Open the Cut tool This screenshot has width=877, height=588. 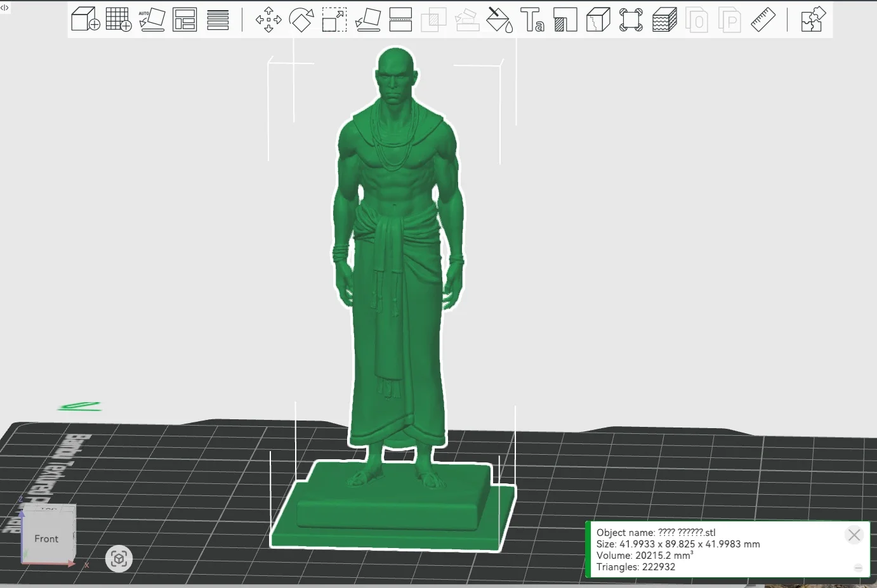pos(400,20)
